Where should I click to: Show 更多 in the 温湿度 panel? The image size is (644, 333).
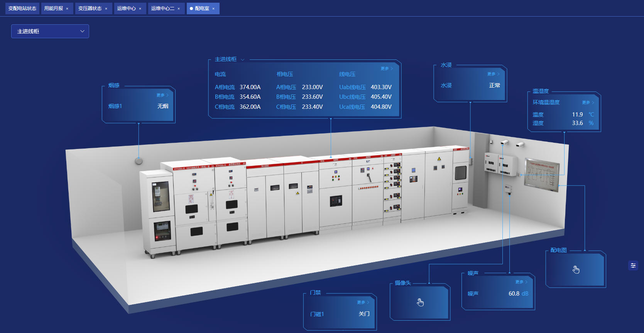tap(588, 103)
